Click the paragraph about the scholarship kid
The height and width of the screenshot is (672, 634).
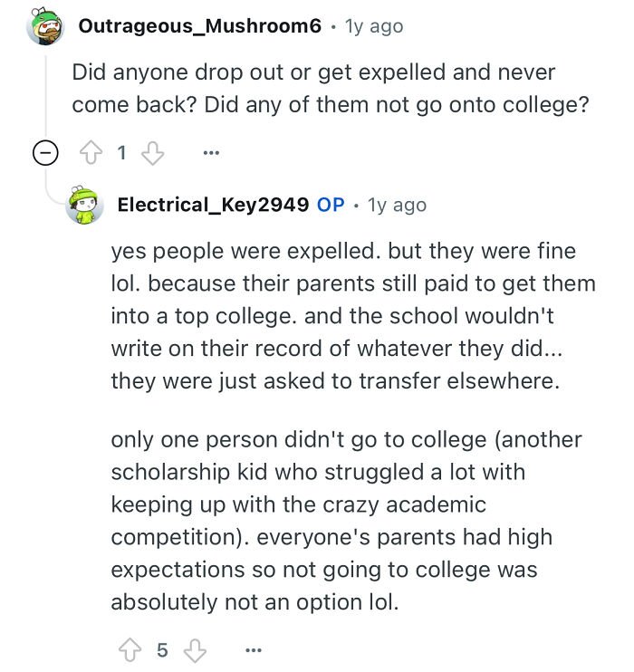coord(346,521)
